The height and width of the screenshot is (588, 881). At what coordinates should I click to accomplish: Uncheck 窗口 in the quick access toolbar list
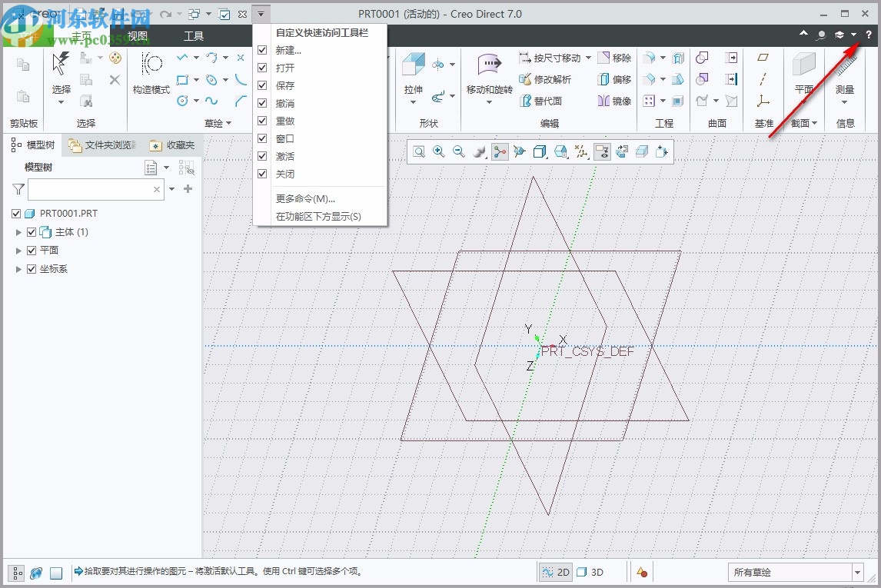pos(263,138)
